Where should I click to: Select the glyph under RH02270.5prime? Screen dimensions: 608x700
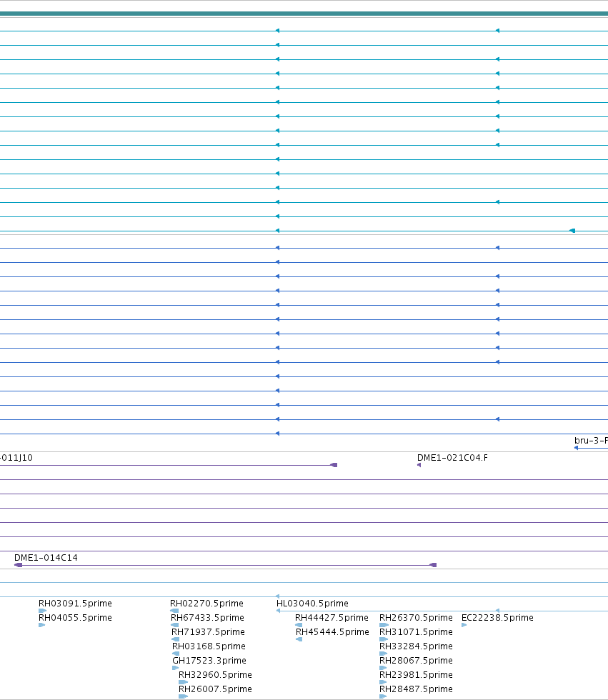tap(174, 611)
